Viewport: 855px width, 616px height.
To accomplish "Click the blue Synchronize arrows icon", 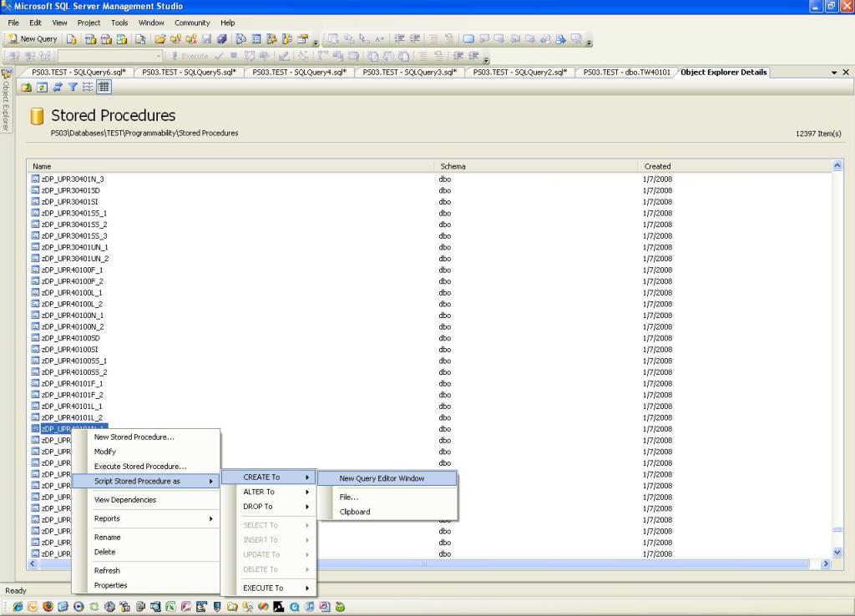I will pyautogui.click(x=58, y=87).
